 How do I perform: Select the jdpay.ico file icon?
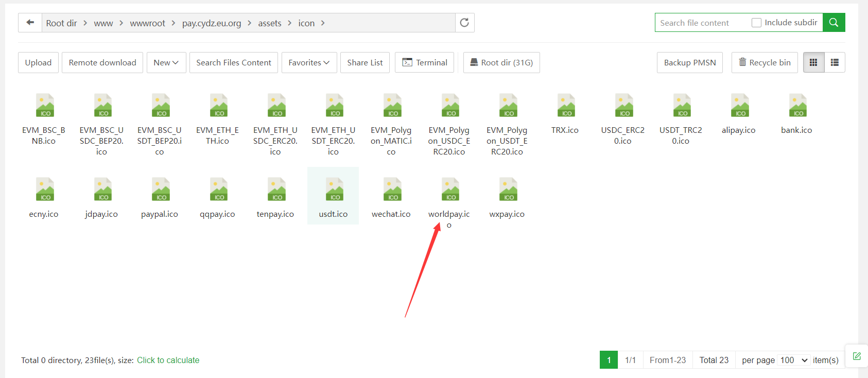(x=102, y=190)
